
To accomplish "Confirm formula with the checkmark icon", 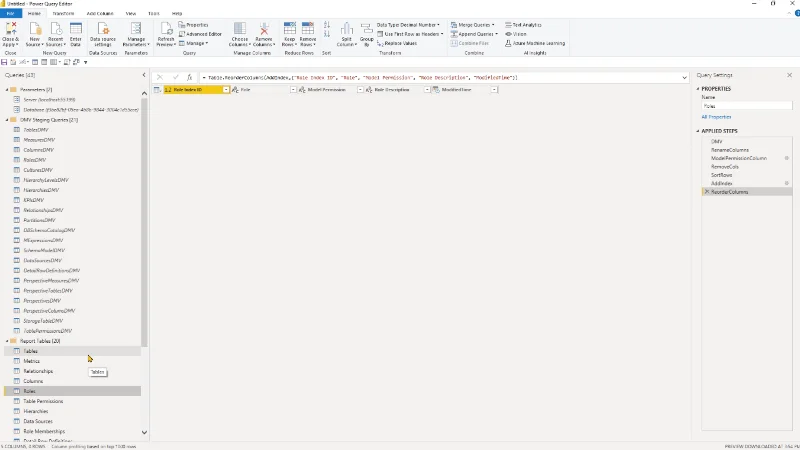I will 175,78.
